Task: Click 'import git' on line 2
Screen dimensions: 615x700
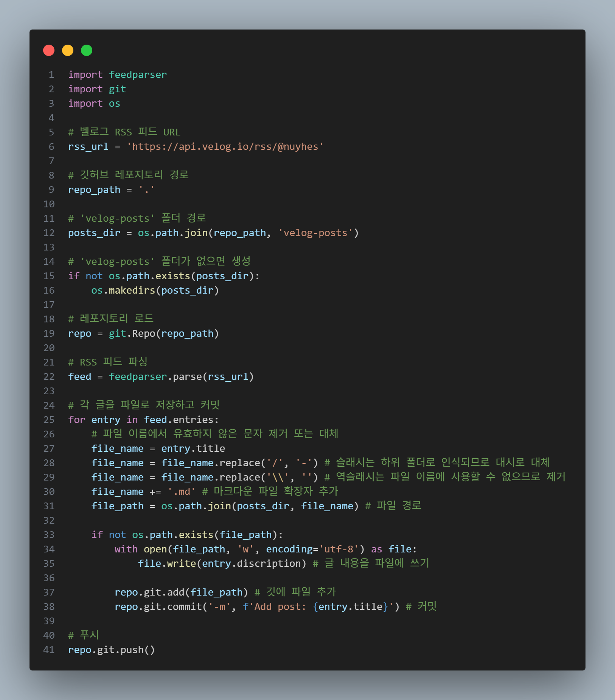Action: [x=97, y=89]
